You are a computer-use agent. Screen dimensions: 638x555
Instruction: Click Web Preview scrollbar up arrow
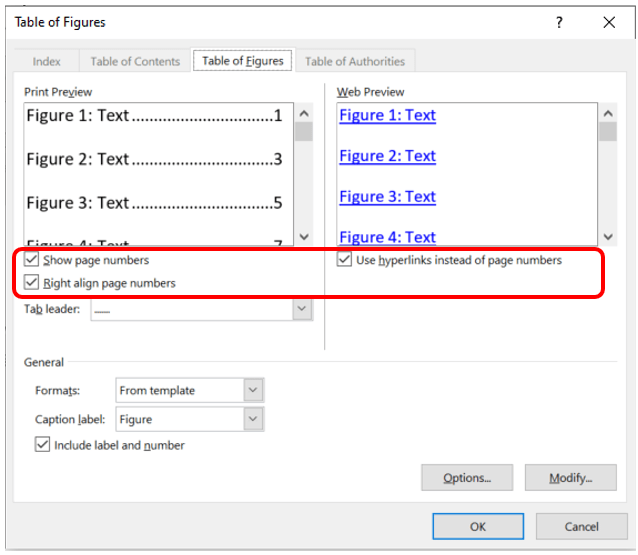pyautogui.click(x=606, y=112)
